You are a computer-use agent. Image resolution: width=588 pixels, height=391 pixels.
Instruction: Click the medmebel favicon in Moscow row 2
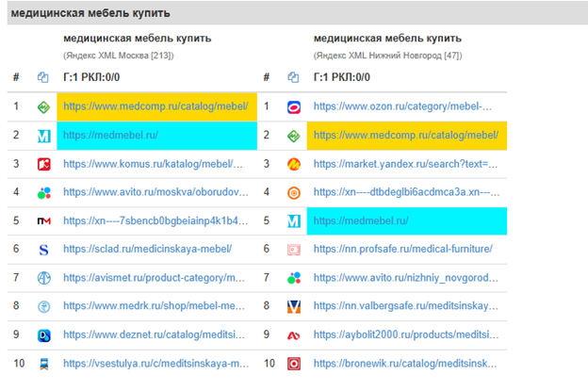43,135
